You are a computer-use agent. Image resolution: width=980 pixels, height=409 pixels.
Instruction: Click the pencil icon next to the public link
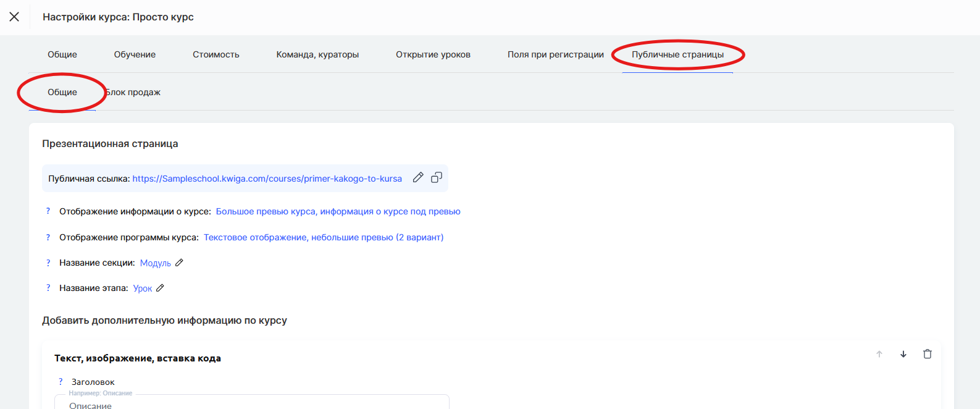(418, 178)
